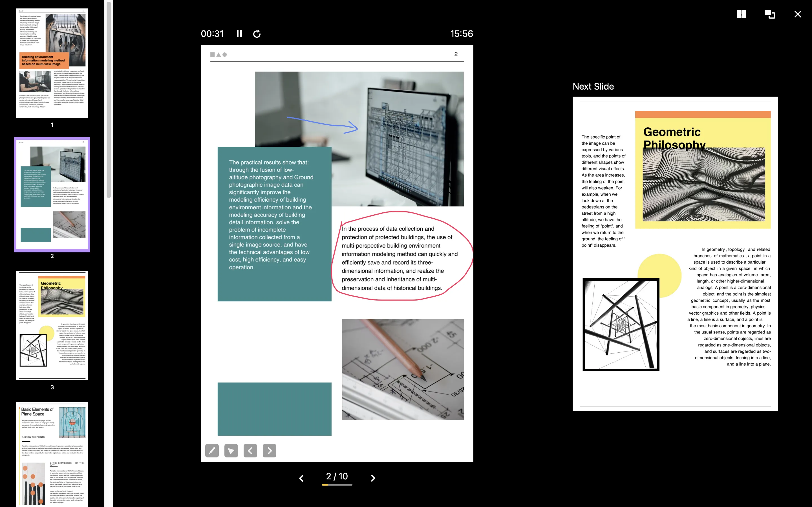The width and height of the screenshot is (812, 507).
Task: Toggle the filmstrip panel view icon
Action: point(741,14)
